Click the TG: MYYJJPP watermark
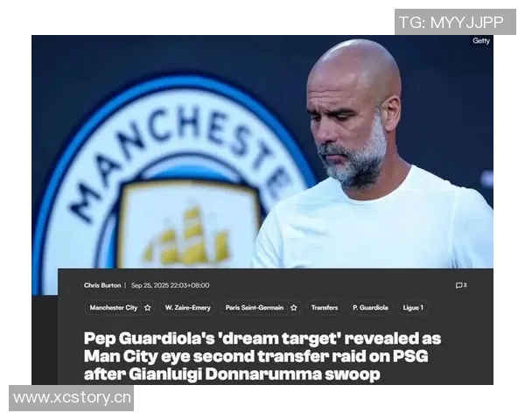 point(455,22)
